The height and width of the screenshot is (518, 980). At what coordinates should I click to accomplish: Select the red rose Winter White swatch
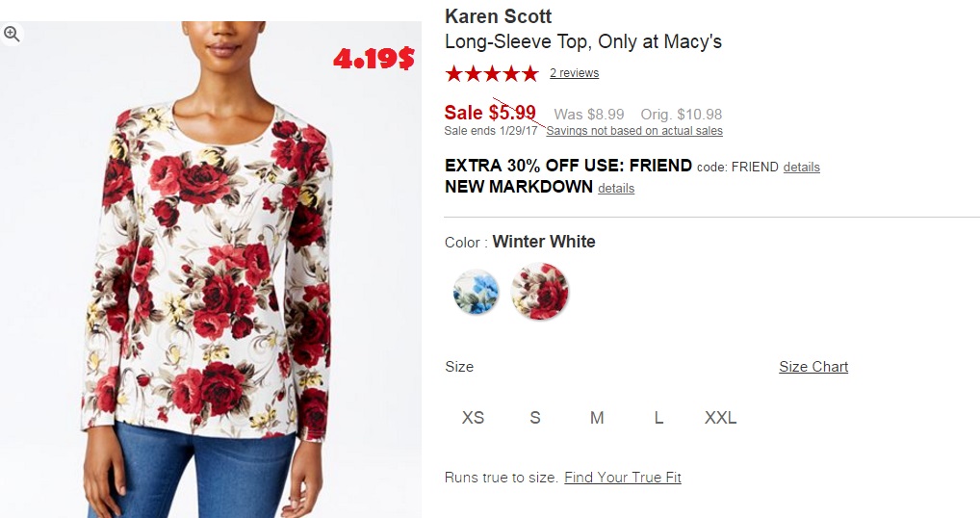coord(539,292)
